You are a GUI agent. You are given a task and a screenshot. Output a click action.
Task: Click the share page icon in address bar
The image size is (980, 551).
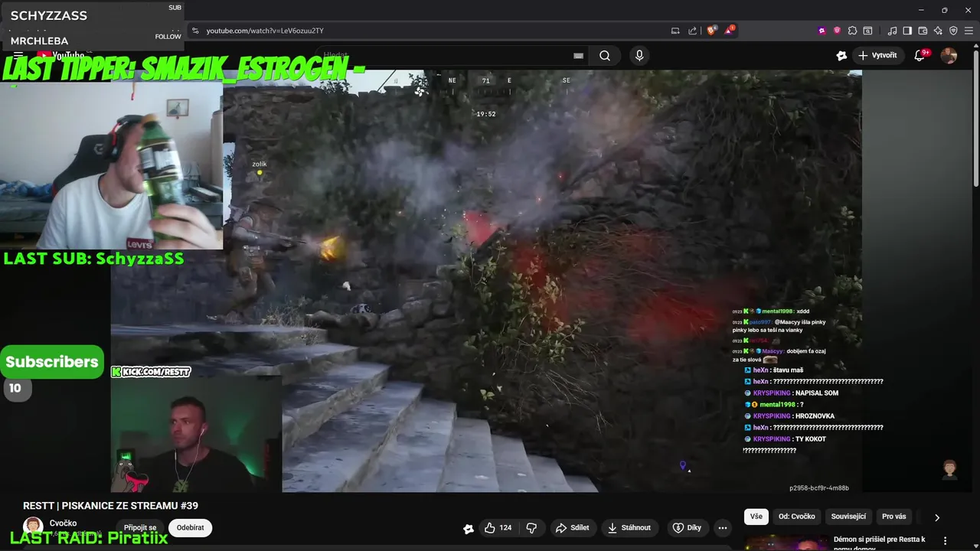[693, 31]
